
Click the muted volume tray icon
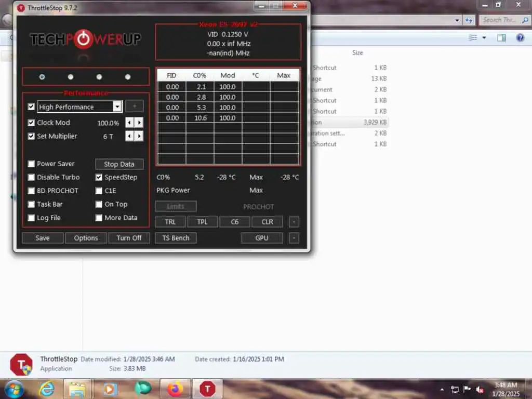(480, 390)
